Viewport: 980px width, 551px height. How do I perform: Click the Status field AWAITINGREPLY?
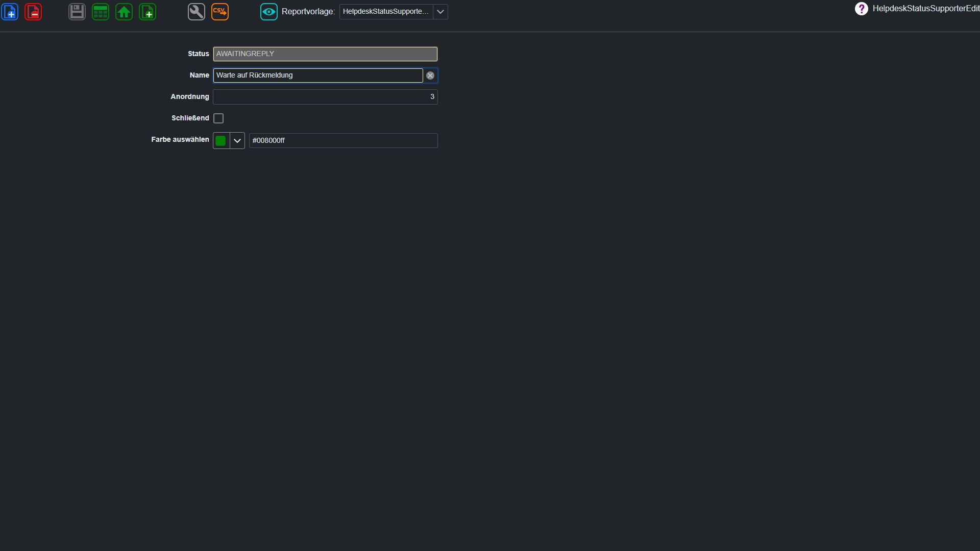click(325, 54)
